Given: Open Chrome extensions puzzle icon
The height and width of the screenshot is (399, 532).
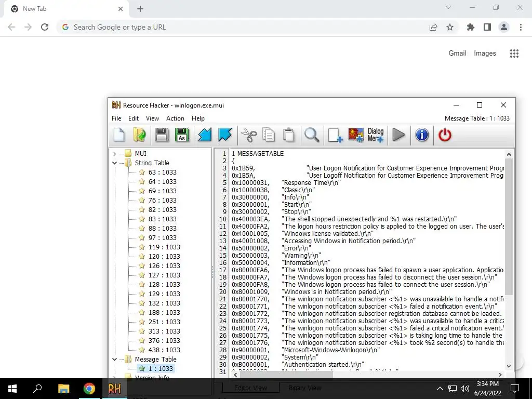Looking at the screenshot, I should pyautogui.click(x=471, y=27).
